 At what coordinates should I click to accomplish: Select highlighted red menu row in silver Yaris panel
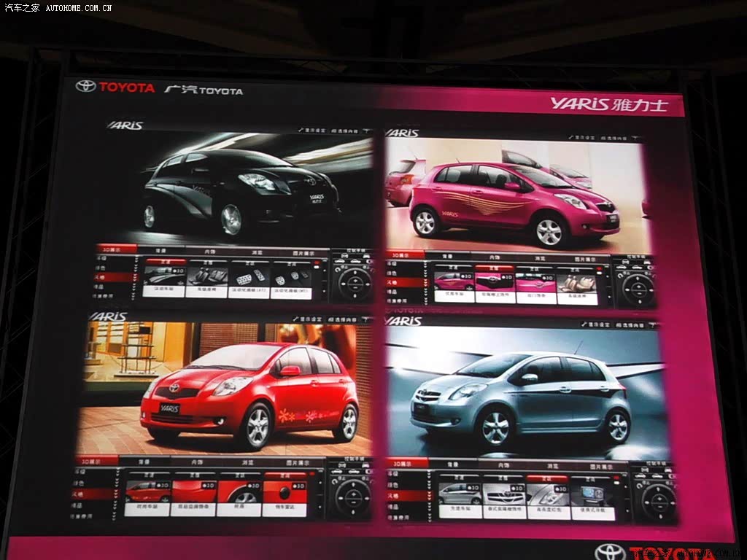pyautogui.click(x=409, y=496)
